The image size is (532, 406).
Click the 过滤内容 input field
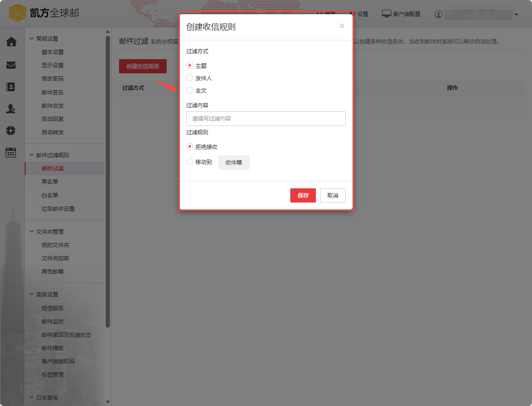coord(266,118)
